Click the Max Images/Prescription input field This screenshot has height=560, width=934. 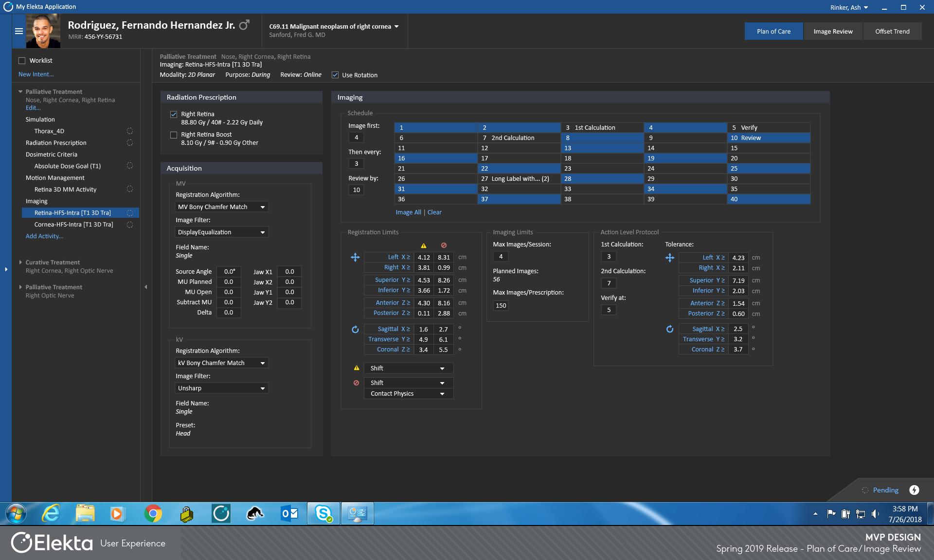pyautogui.click(x=501, y=305)
